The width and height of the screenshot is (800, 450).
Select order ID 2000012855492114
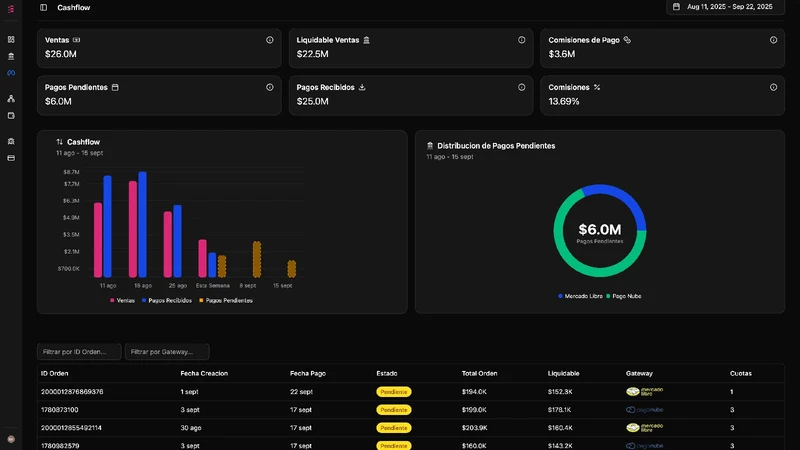coord(71,428)
